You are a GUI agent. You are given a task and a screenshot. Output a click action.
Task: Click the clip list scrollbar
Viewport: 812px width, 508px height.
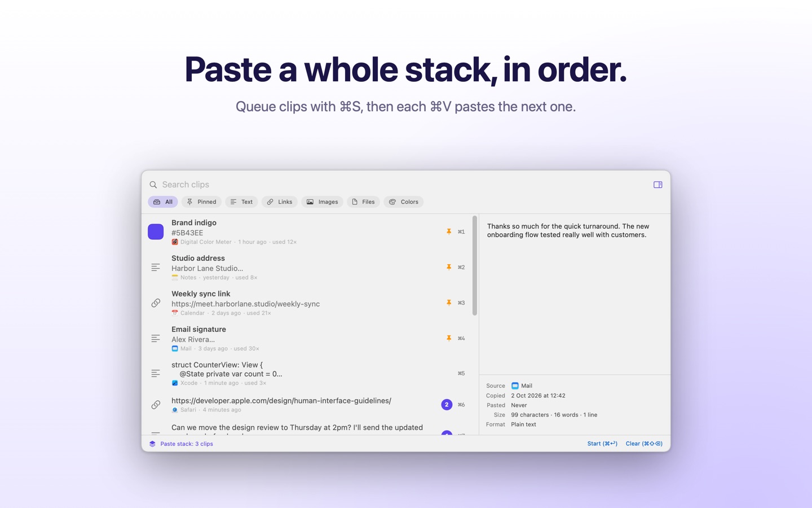point(475,266)
